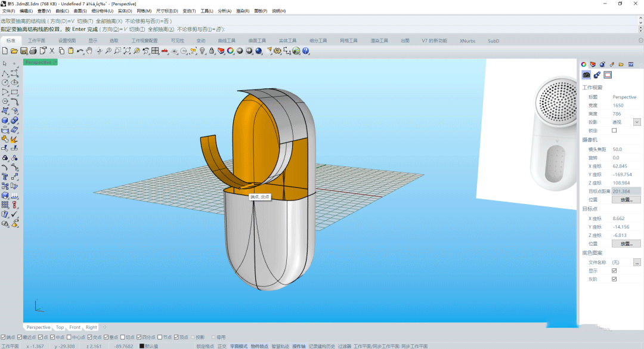Open camera view properties icon in panel
Viewport: 644px width, 349px height.
pos(587,75)
